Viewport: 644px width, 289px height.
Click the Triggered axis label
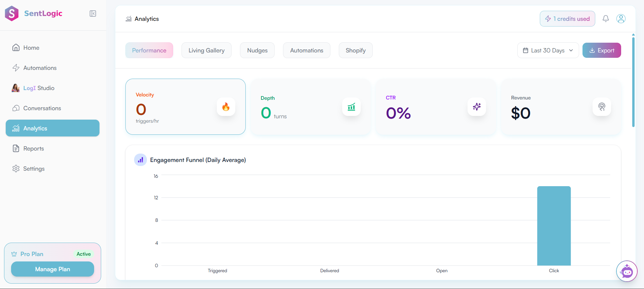coord(217,271)
